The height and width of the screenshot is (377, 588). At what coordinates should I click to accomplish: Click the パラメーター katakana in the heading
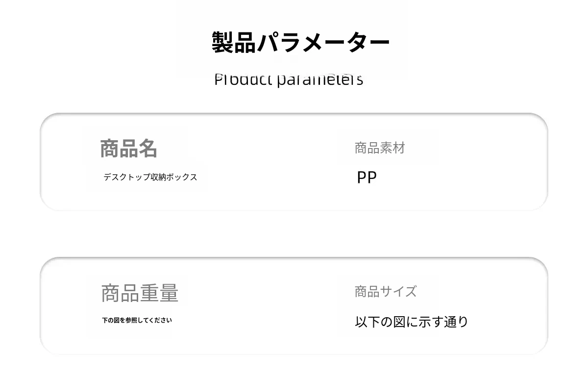[323, 42]
